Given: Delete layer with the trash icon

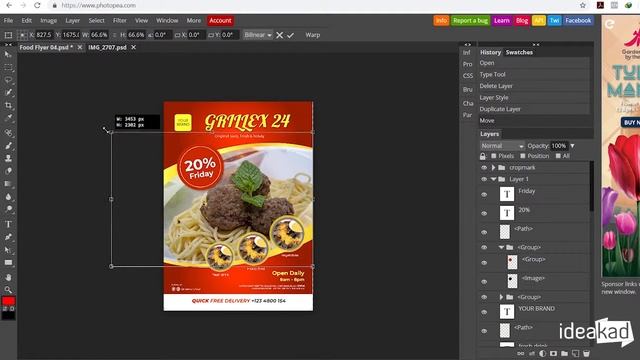Looking at the screenshot, I should [586, 353].
